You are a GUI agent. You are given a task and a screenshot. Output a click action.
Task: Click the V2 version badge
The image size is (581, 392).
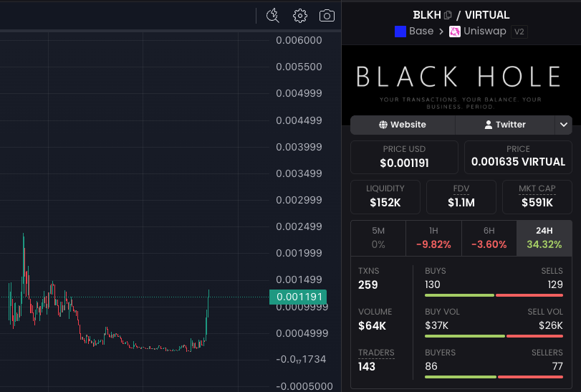[x=519, y=32]
